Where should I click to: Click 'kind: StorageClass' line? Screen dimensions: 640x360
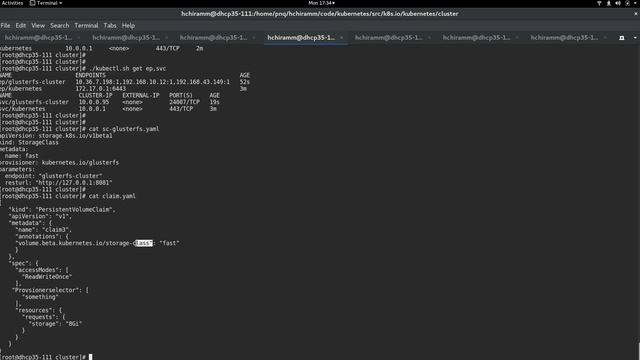29,142
